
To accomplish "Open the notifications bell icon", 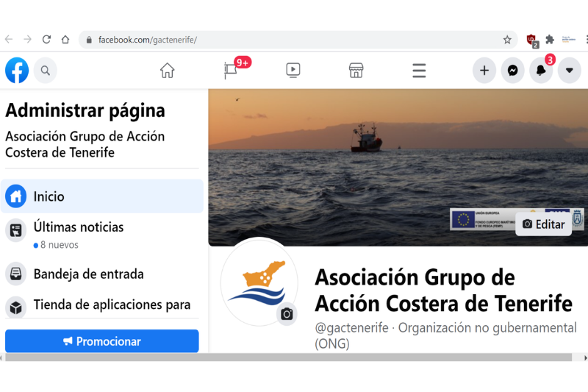I will [541, 71].
